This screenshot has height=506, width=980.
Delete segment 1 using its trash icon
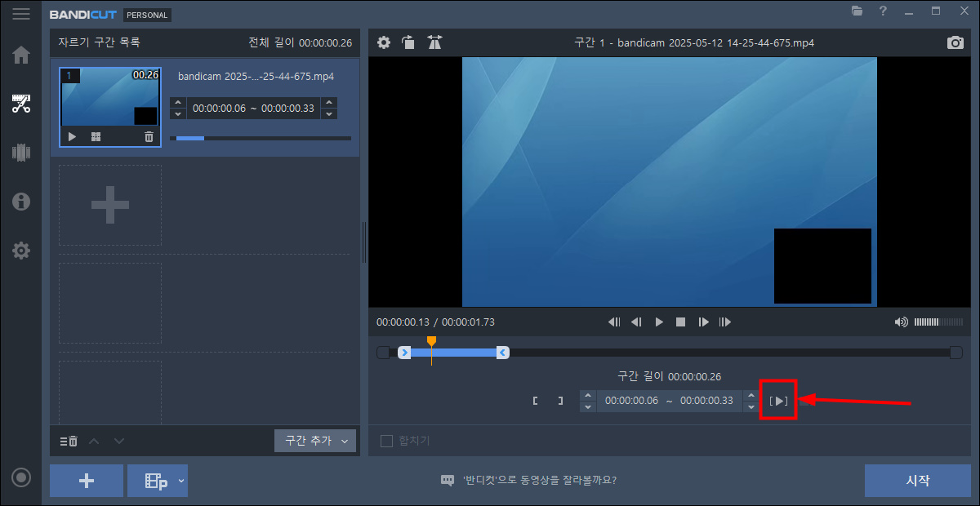(x=149, y=137)
